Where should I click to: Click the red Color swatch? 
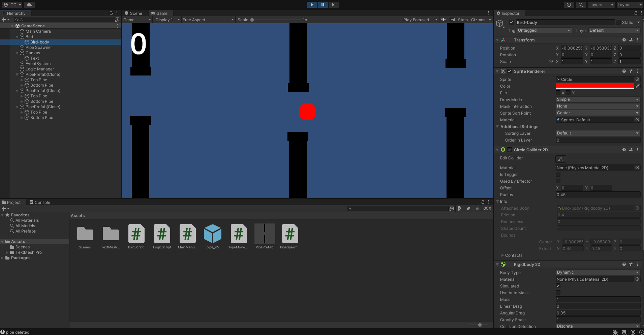coord(595,86)
